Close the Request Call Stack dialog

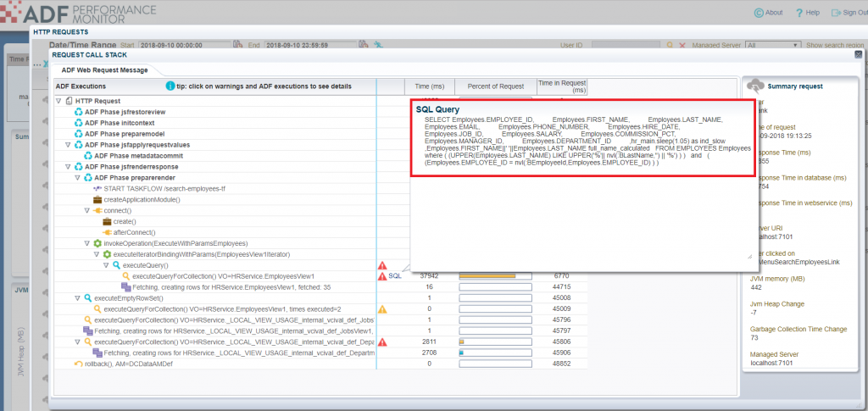click(858, 53)
